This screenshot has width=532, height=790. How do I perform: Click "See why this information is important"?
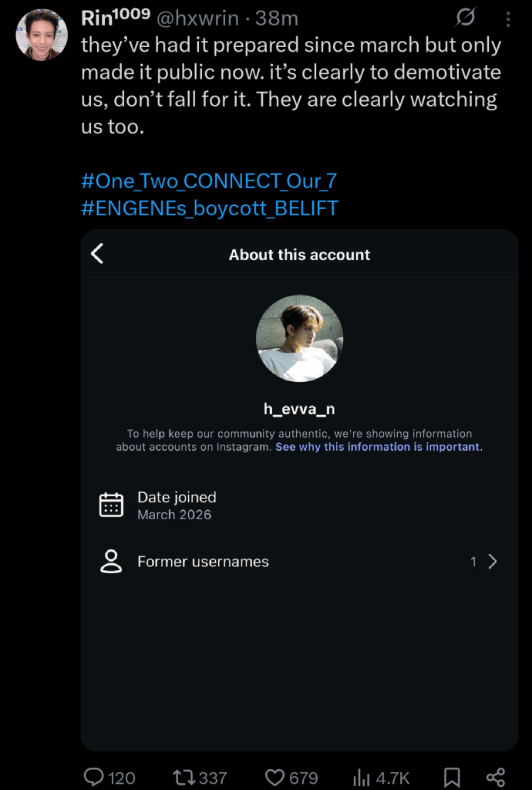coord(378,447)
